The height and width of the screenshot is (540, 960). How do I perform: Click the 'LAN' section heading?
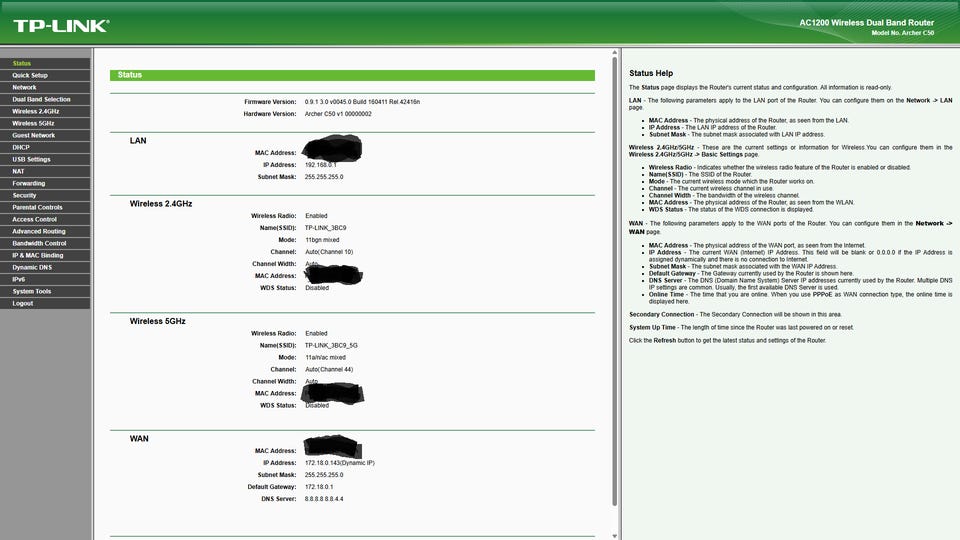pos(138,141)
